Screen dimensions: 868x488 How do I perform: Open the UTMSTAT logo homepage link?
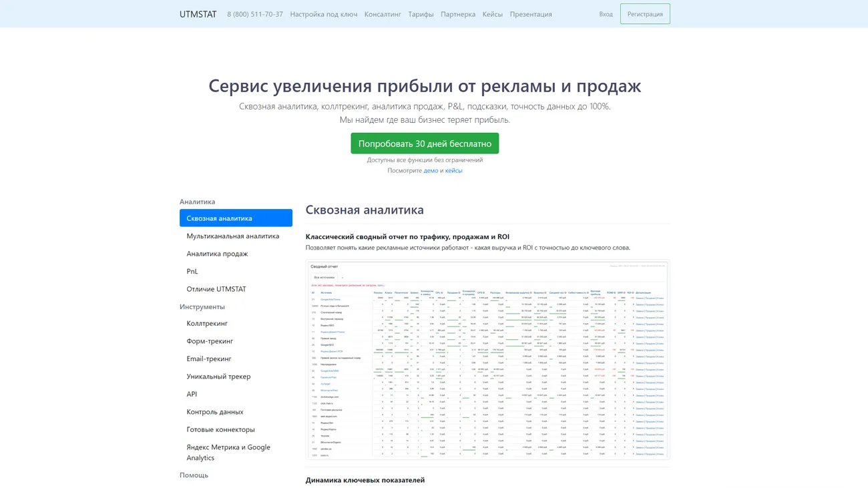tap(198, 13)
